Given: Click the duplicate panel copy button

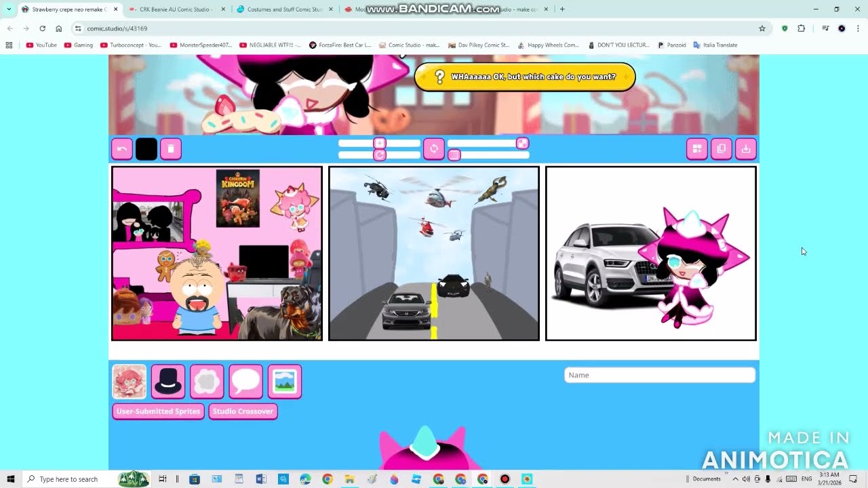Looking at the screenshot, I should [722, 149].
